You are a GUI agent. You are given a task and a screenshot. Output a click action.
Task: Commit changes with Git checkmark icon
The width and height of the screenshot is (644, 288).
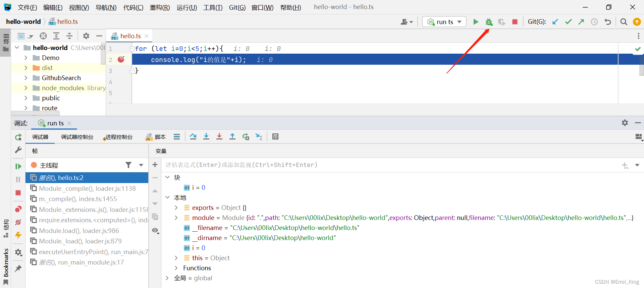click(x=568, y=22)
